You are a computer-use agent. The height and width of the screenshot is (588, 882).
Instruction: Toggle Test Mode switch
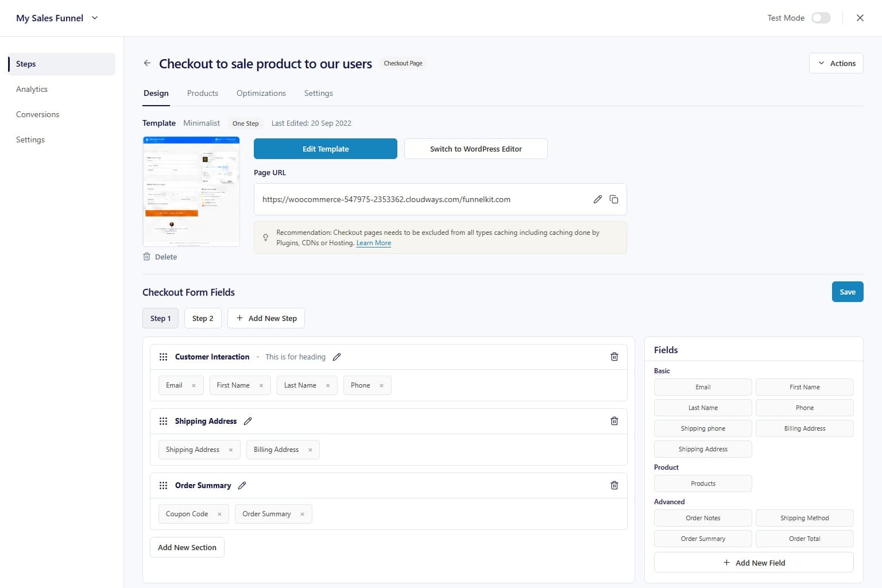point(821,18)
